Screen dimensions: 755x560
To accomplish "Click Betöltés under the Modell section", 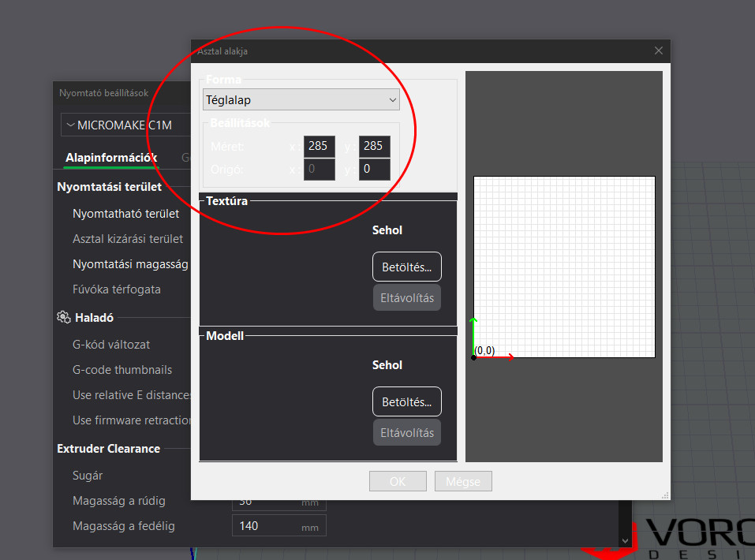I will [x=406, y=401].
